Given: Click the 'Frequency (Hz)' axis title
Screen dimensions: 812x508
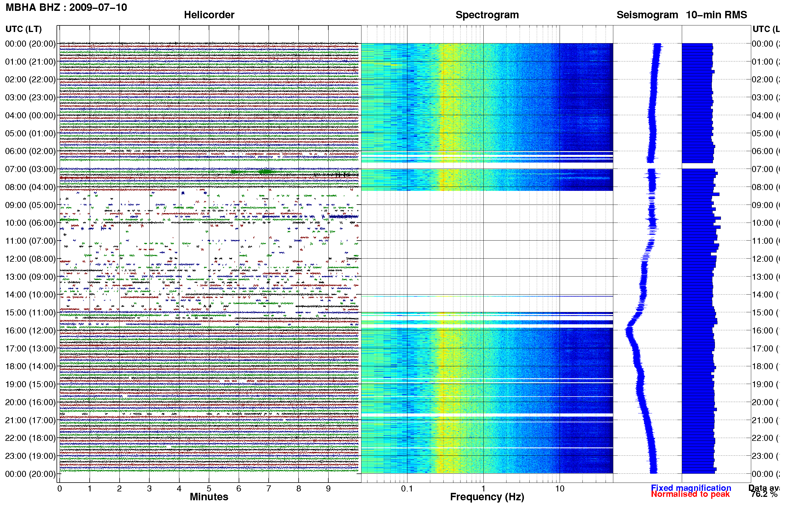Looking at the screenshot, I should [487, 497].
